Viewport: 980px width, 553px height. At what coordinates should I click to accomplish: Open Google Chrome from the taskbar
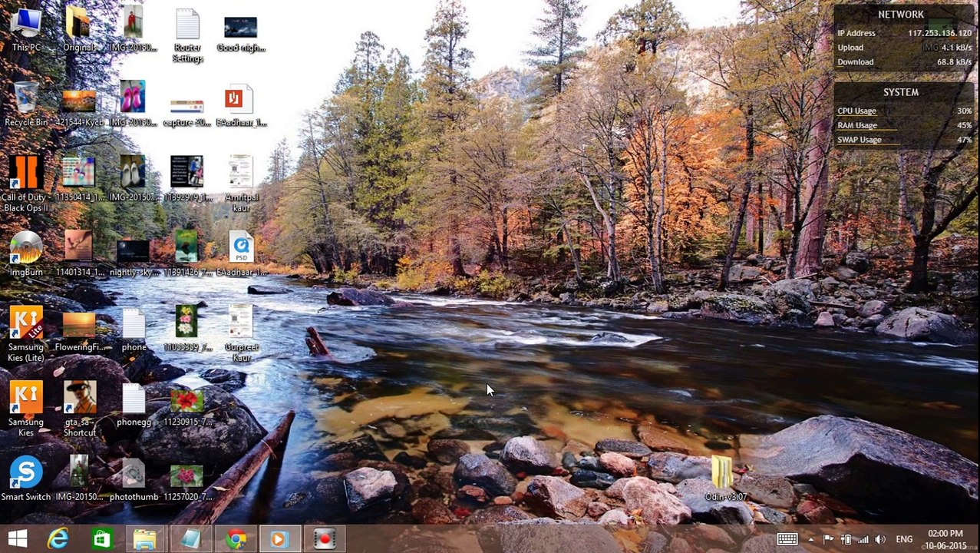click(x=235, y=539)
